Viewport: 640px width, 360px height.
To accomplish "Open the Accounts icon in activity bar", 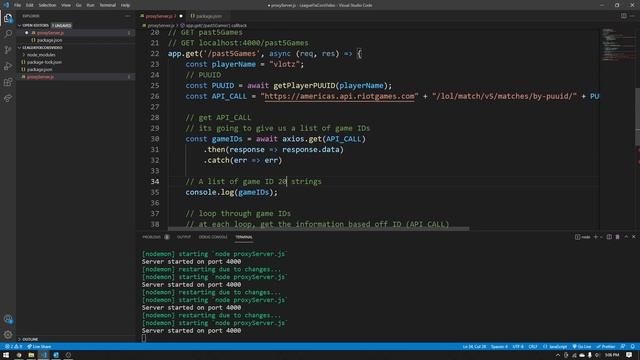I will pos(8,319).
